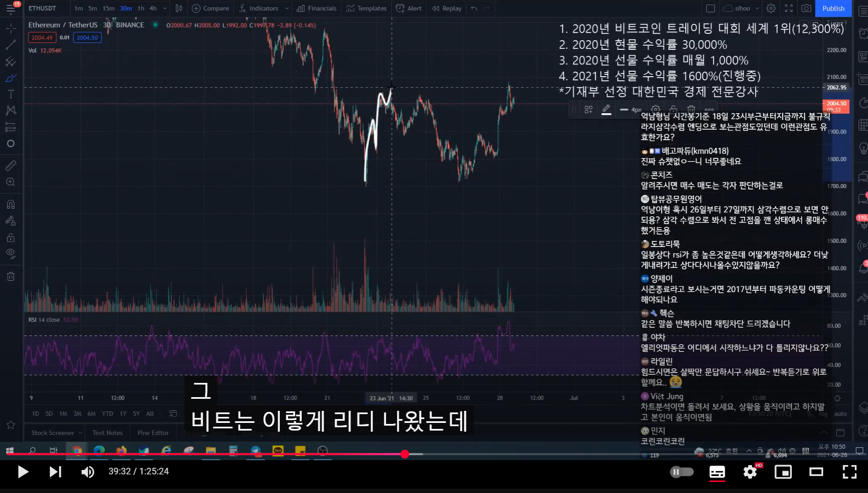Image resolution: width=868 pixels, height=493 pixels.
Task: Switch to the 5m timeframe
Action: (x=93, y=8)
